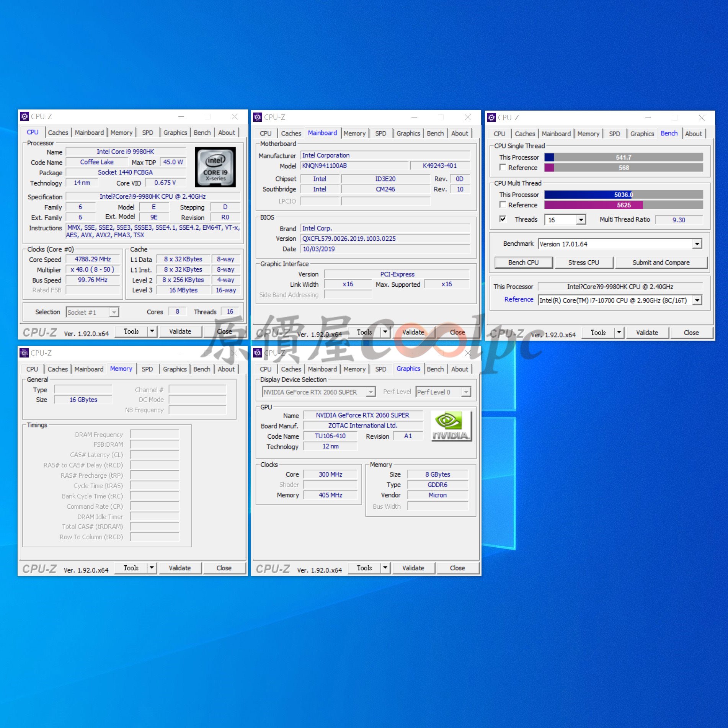Click CPU-Z app icon in Graphics window titlebar

258,353
